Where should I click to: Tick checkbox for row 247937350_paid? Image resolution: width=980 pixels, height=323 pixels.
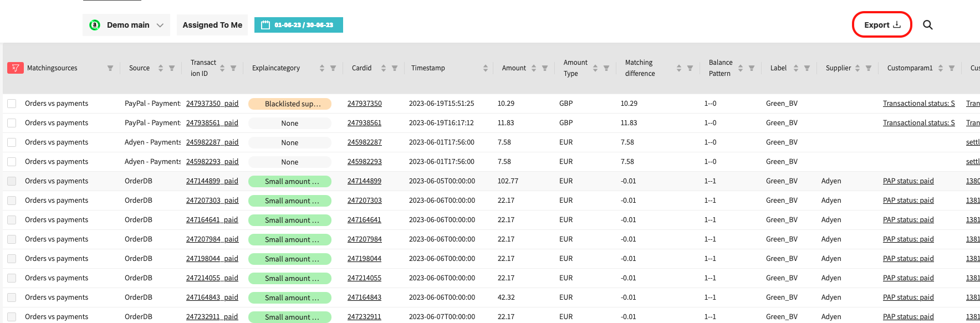coord(12,104)
